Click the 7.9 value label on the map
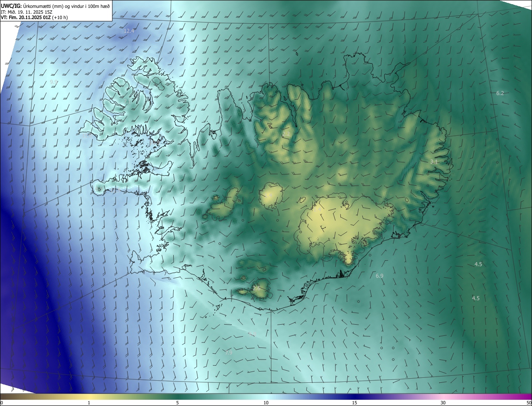532x406 pixels. [229, 353]
